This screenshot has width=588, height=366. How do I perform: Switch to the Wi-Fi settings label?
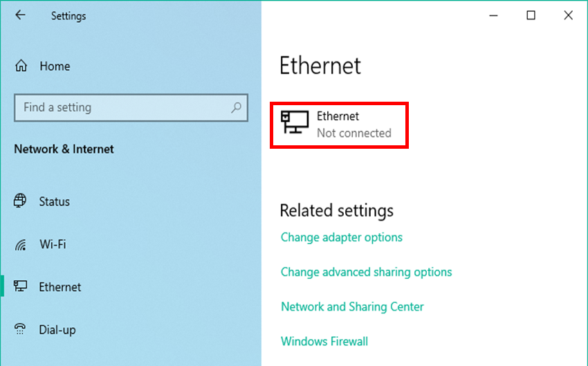pos(53,244)
